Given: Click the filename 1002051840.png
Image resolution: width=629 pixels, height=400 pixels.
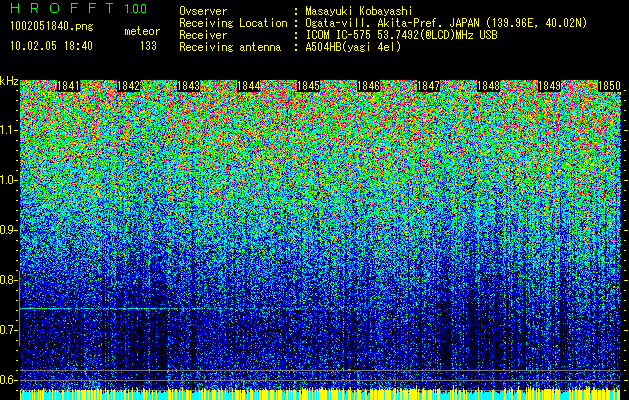Looking at the screenshot, I should click(x=52, y=27).
